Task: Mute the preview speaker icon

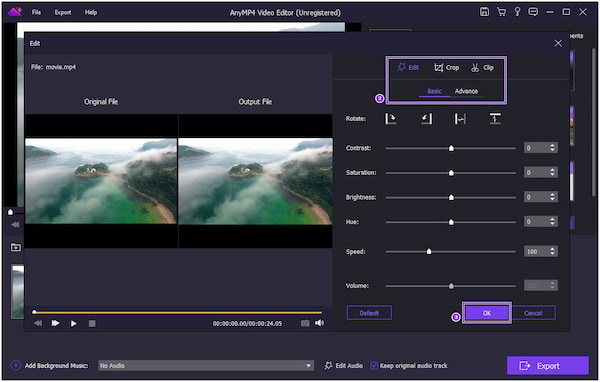Action: (x=319, y=323)
